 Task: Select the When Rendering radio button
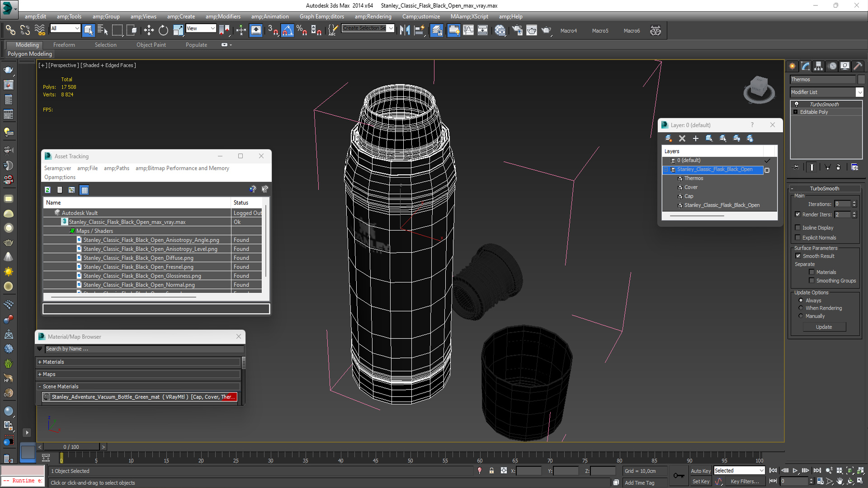(x=801, y=308)
